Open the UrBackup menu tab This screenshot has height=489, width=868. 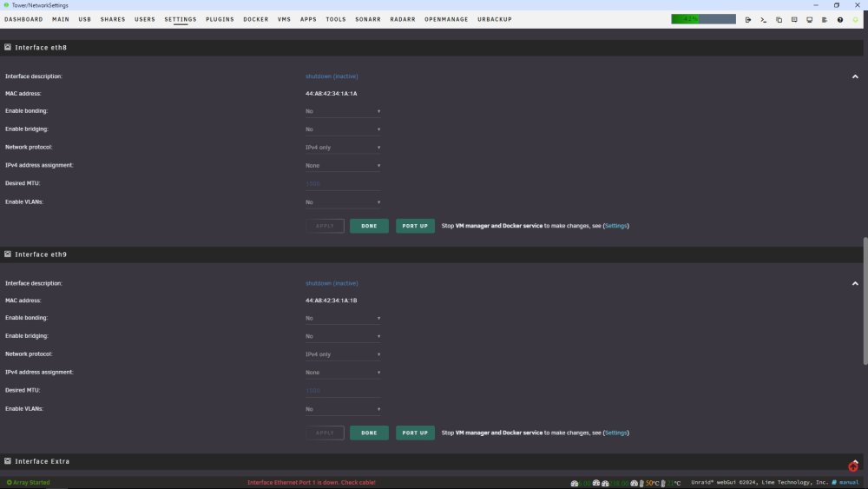(495, 19)
